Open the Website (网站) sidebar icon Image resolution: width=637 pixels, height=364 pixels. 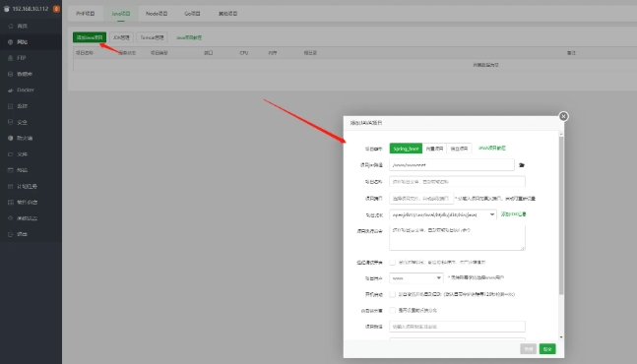click(x=11, y=41)
